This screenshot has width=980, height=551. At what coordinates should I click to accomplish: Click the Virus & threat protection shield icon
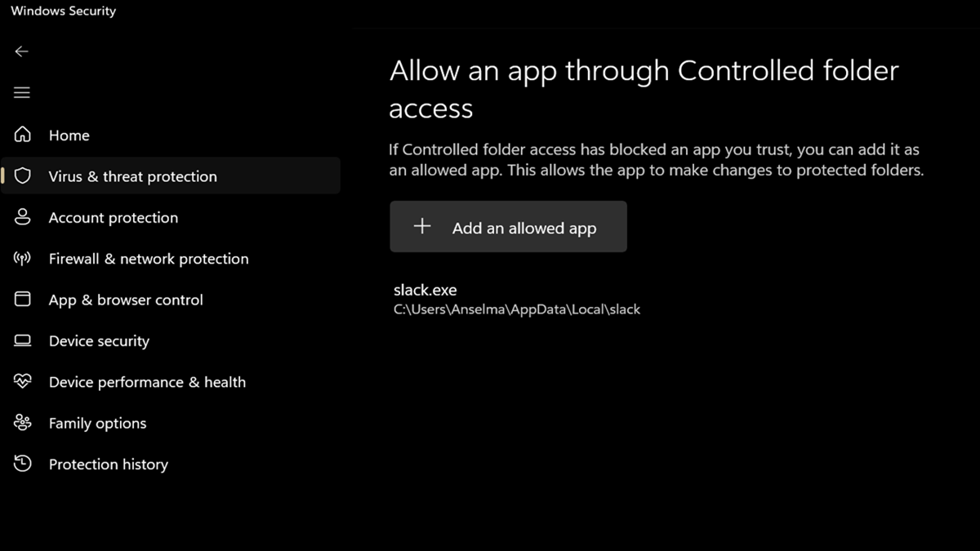point(23,176)
